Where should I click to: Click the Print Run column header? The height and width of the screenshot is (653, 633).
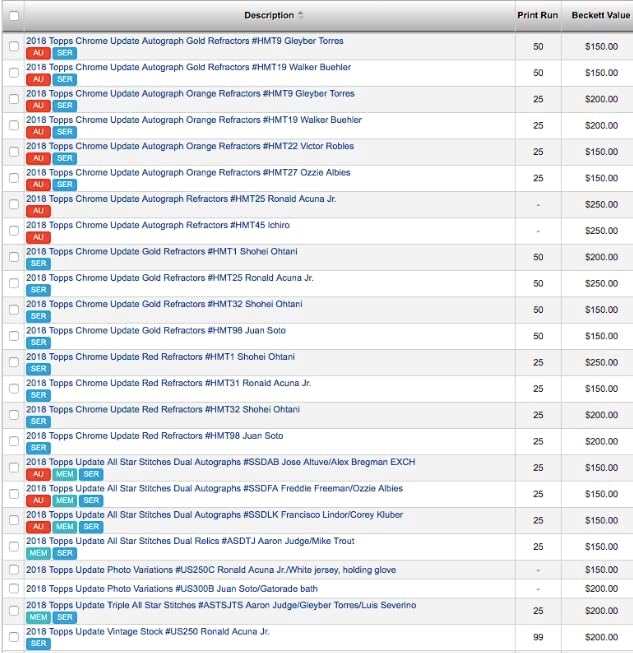(537, 15)
